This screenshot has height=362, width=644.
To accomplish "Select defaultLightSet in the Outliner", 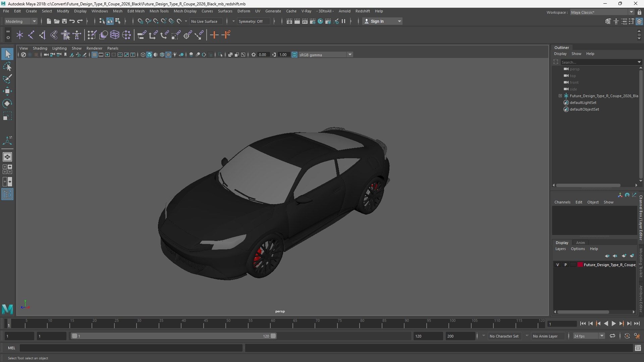I will point(583,103).
